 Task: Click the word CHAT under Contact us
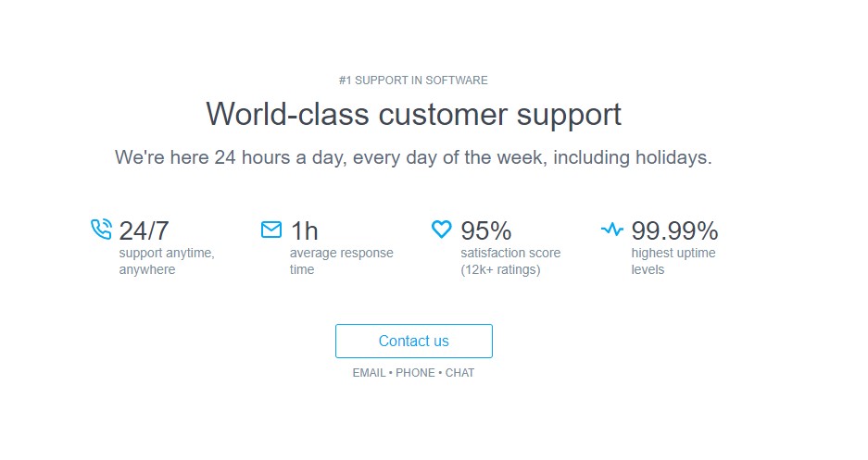pyautogui.click(x=460, y=373)
